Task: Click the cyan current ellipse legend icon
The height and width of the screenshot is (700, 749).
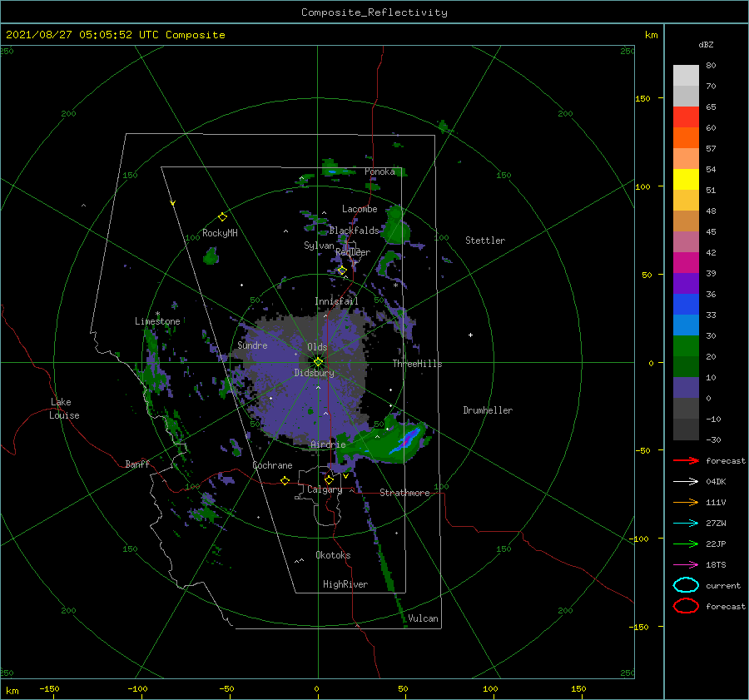Action: (686, 585)
